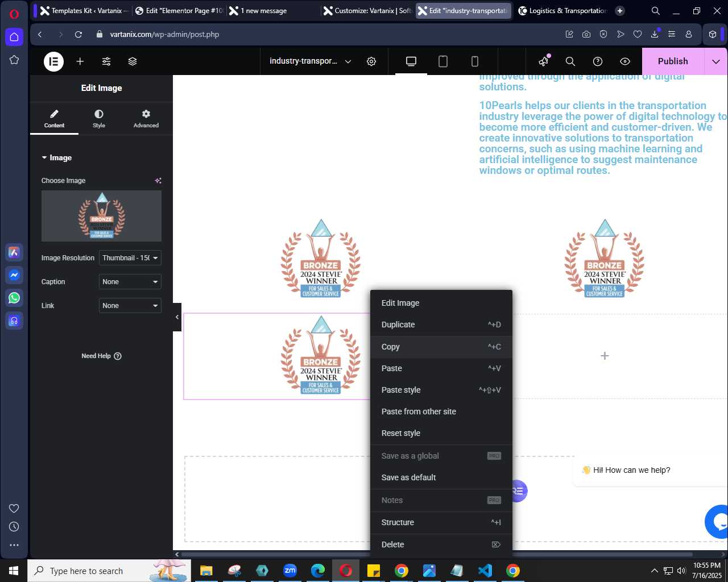The width and height of the screenshot is (728, 582).
Task: Choose Reset style in context menu
Action: tap(441, 433)
